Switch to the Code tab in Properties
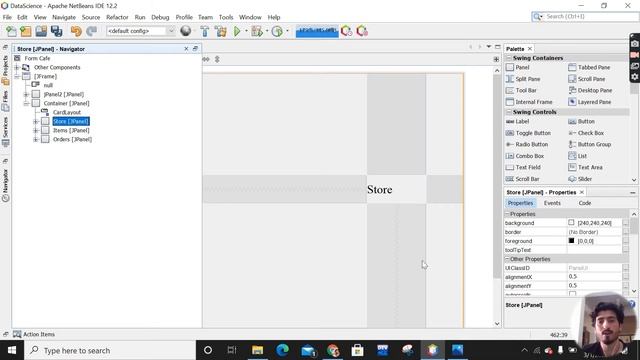 click(584, 203)
